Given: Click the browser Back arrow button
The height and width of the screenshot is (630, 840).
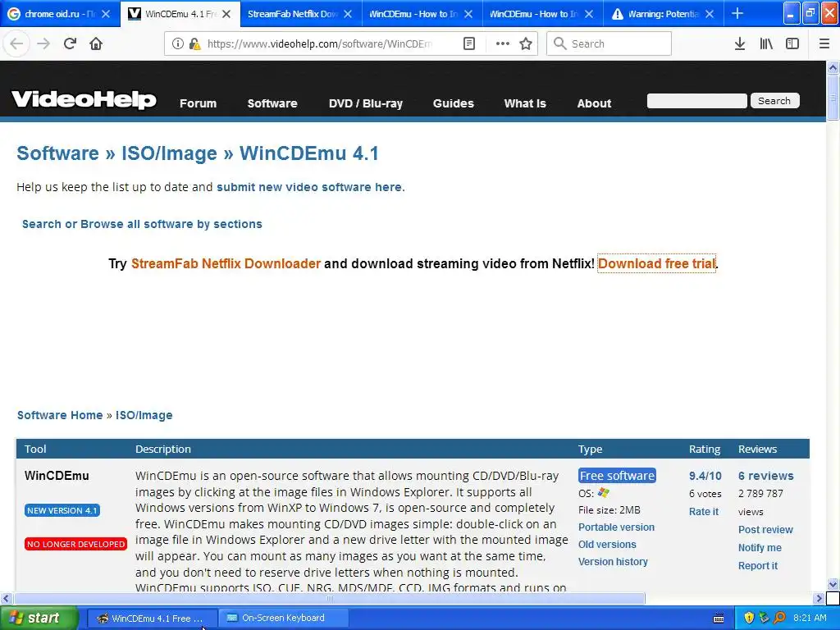Looking at the screenshot, I should (x=16, y=43).
